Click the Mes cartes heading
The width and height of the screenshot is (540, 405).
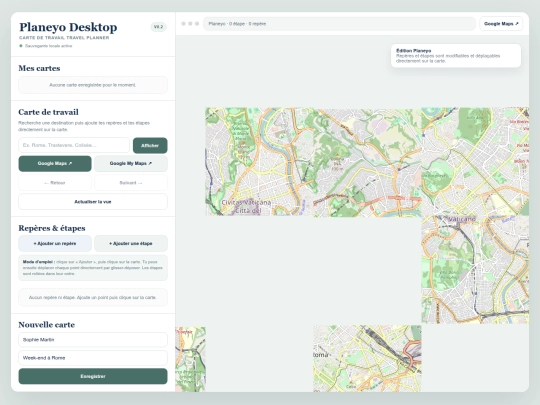(x=39, y=68)
